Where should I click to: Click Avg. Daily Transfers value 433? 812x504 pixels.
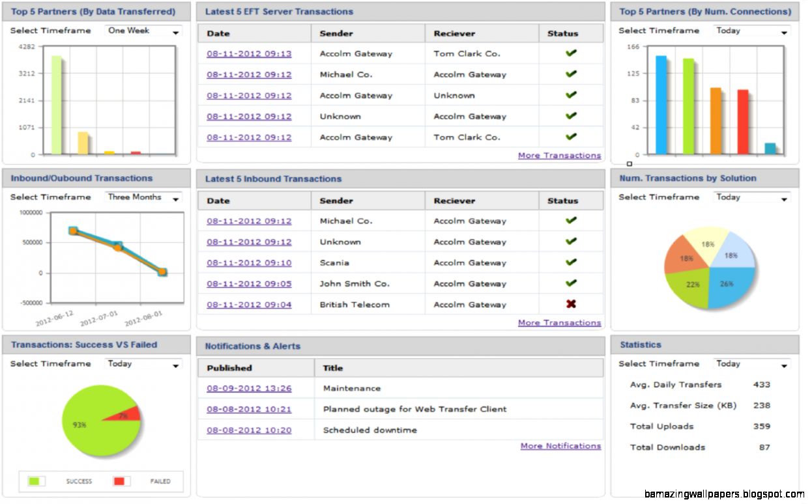[x=762, y=385]
